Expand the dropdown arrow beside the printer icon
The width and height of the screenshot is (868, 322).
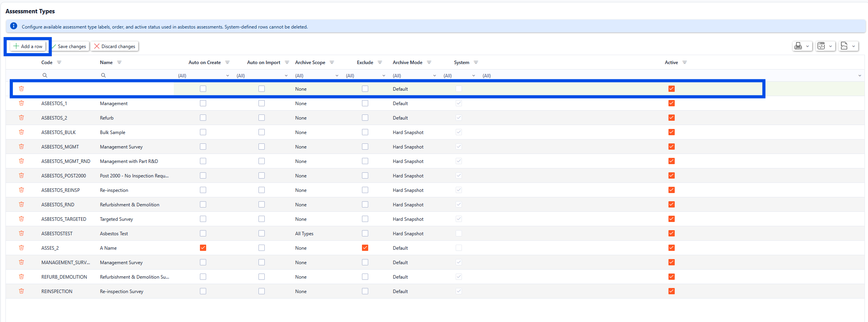click(x=807, y=46)
